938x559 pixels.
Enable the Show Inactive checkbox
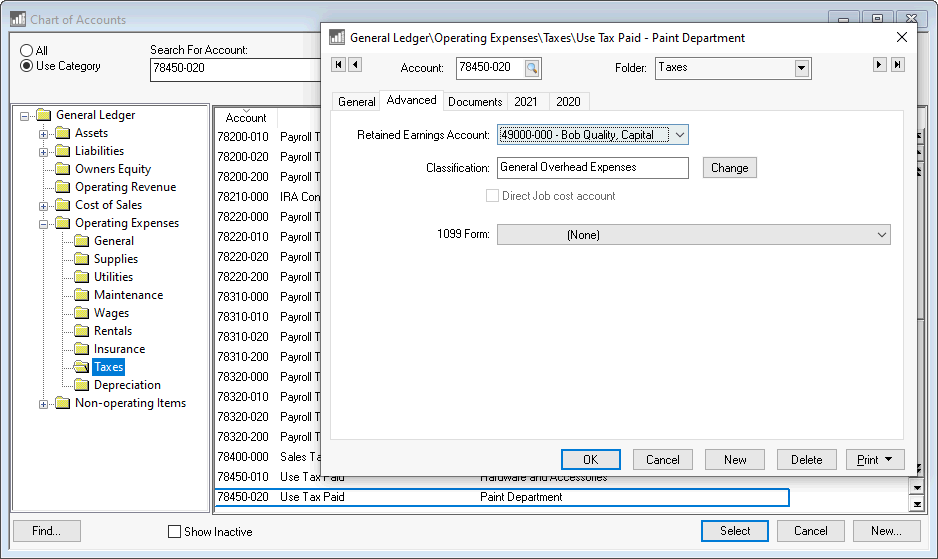click(x=175, y=532)
